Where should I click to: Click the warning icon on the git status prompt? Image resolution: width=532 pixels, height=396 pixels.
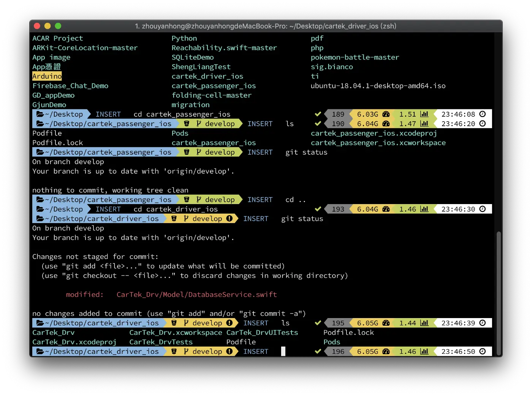tap(230, 218)
